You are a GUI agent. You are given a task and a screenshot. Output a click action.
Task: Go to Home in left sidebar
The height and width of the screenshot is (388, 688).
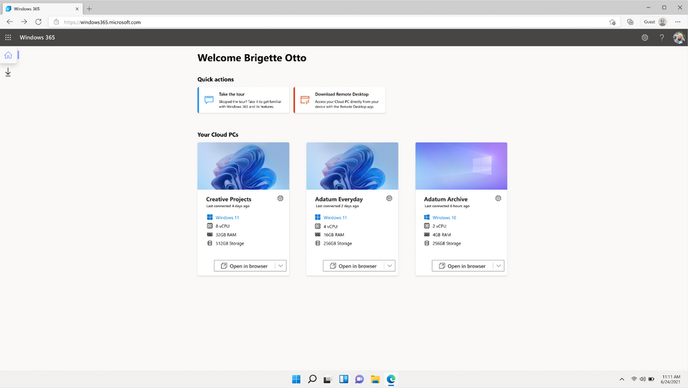pyautogui.click(x=8, y=55)
